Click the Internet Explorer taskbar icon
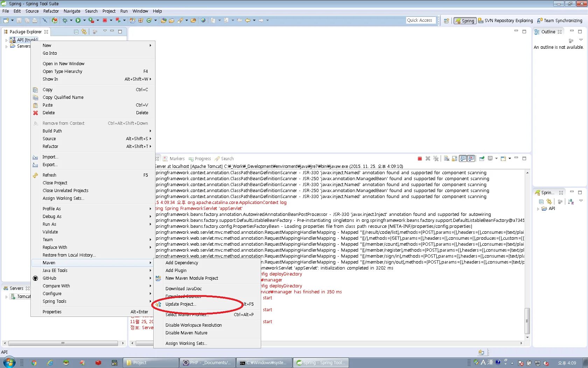 [x=50, y=363]
